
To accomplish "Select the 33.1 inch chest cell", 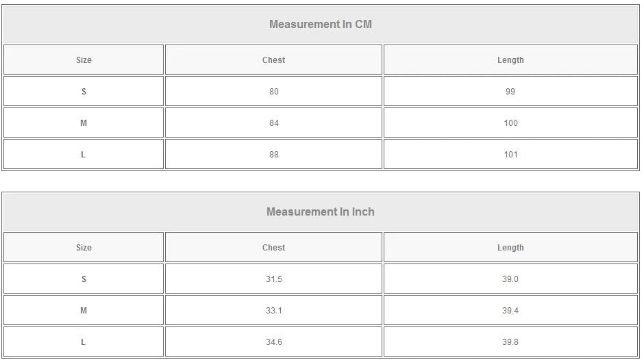I will click(x=273, y=311).
